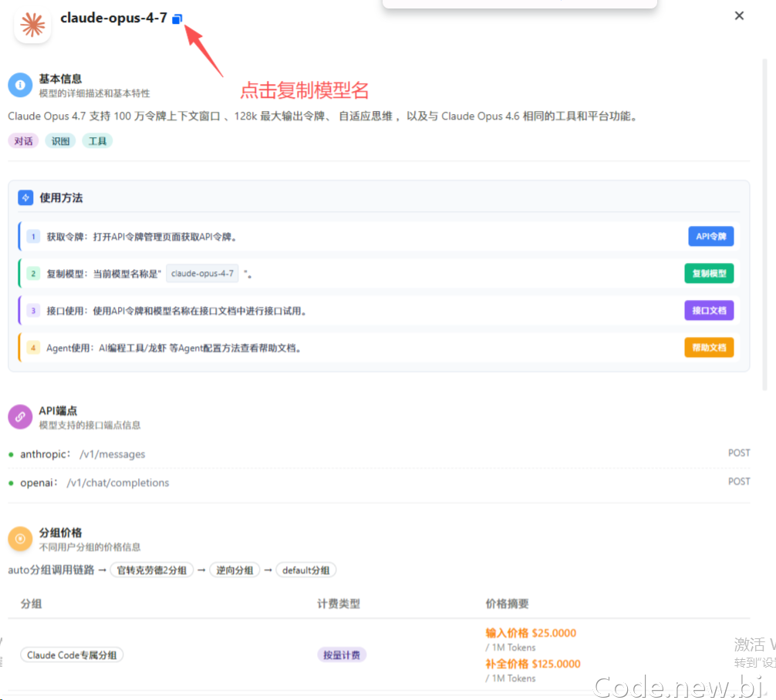
Task: Click the 价格摘要 column header
Action: (507, 604)
